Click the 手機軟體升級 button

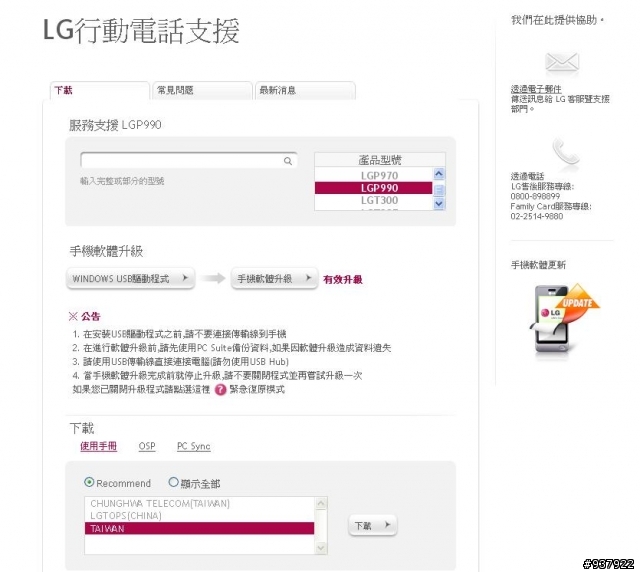(x=274, y=278)
